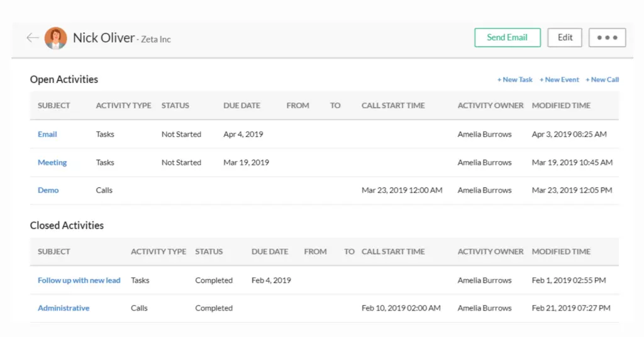Click Open Activities Modified Time column header

click(561, 106)
